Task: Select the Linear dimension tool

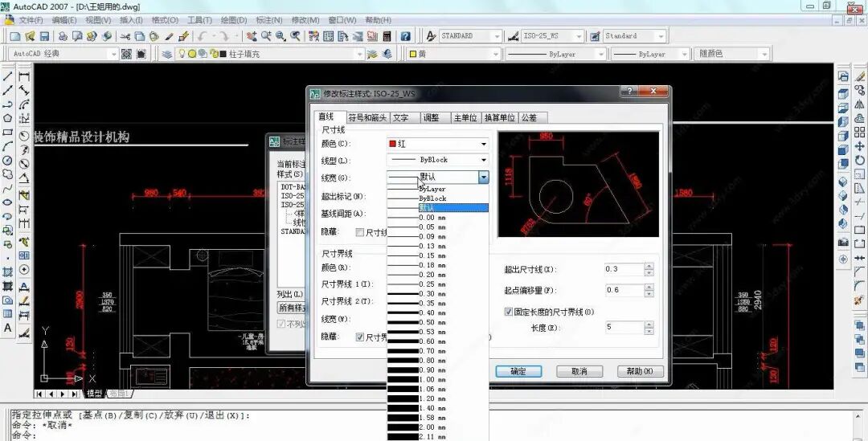Action: (x=24, y=76)
